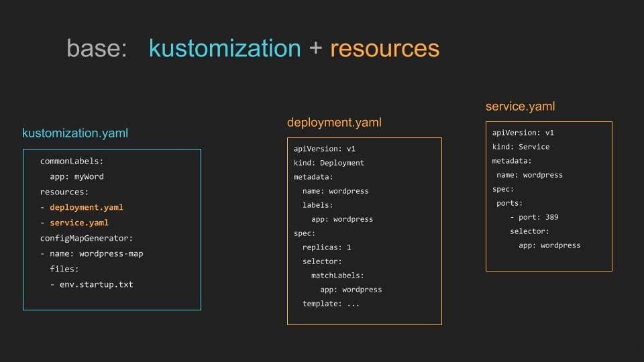
Task: Click the "resources:" key in kustomization box
Action: click(64, 192)
